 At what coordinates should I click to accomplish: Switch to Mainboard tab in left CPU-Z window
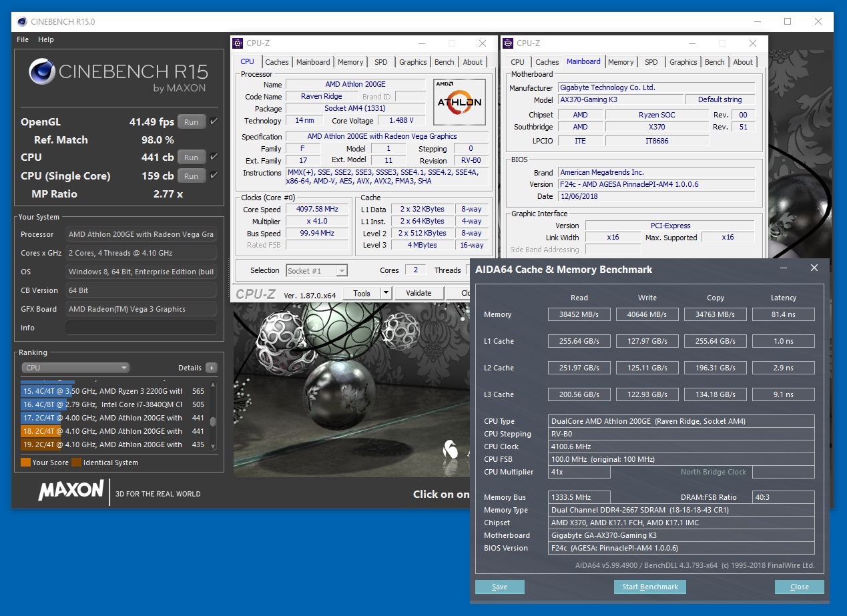click(x=313, y=62)
